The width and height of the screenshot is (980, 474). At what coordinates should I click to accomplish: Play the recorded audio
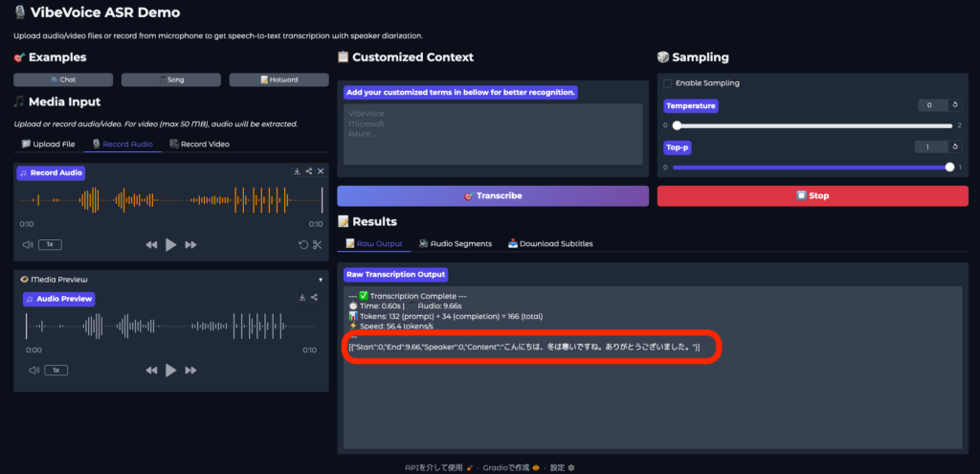coord(170,245)
